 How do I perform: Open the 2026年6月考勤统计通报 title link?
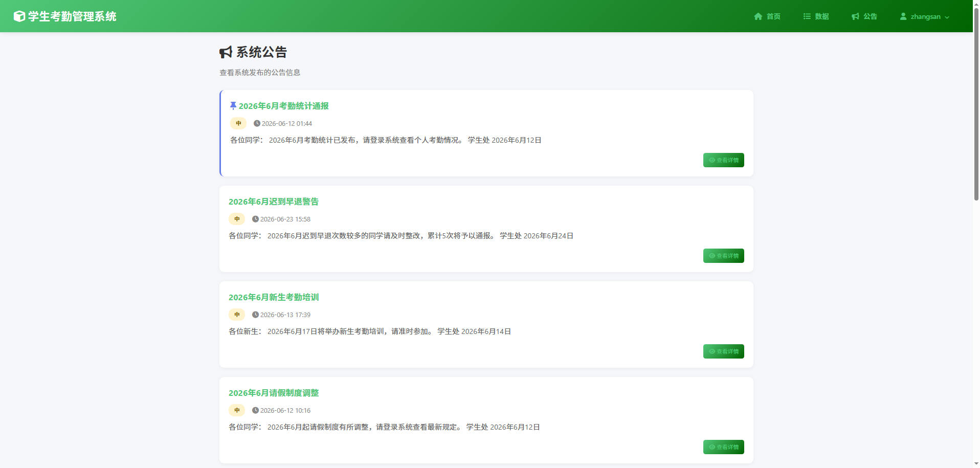[x=284, y=106]
